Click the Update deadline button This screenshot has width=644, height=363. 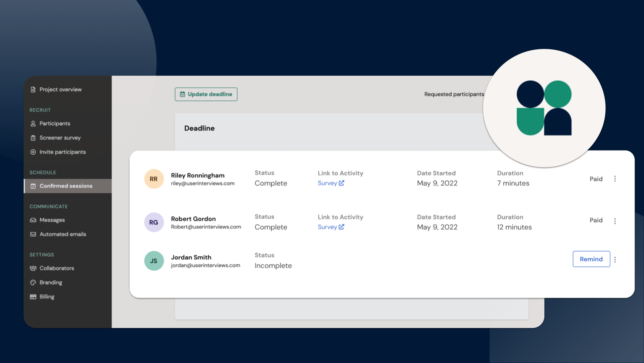(206, 94)
